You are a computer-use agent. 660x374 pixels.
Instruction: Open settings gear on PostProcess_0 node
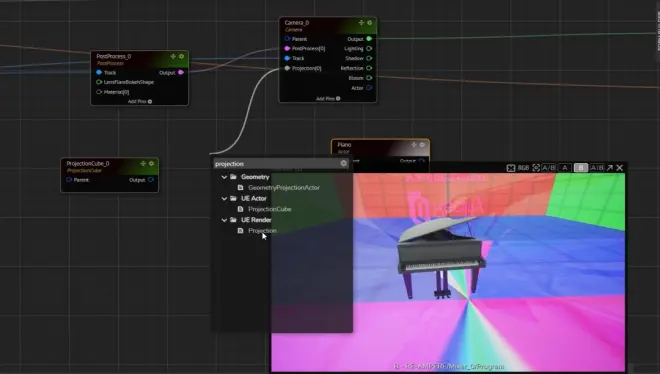click(181, 56)
